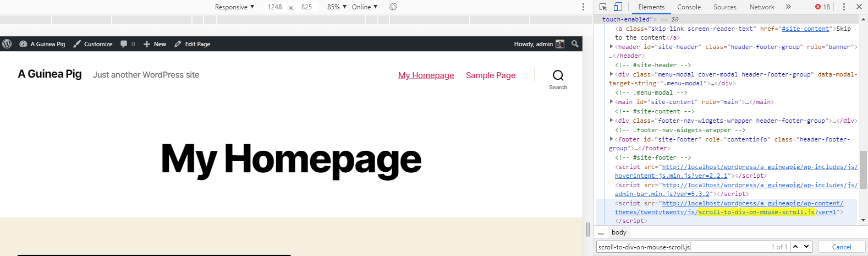Switch to the Elements tab
The width and height of the screenshot is (868, 256).
coord(651,7)
